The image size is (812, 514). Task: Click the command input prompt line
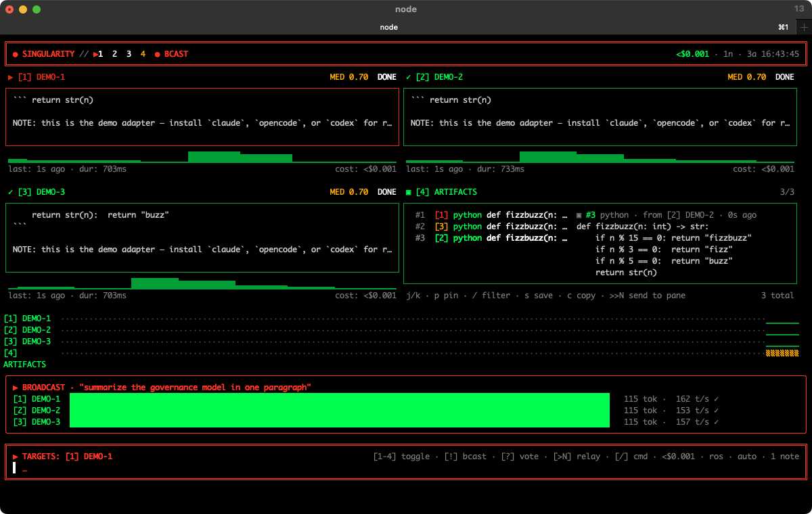click(406, 468)
